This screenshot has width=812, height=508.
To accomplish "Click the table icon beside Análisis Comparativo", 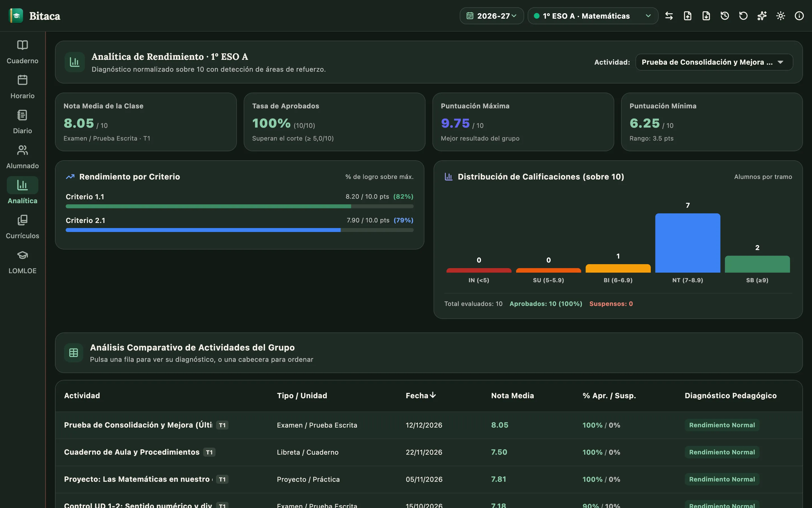I will pos(74,353).
